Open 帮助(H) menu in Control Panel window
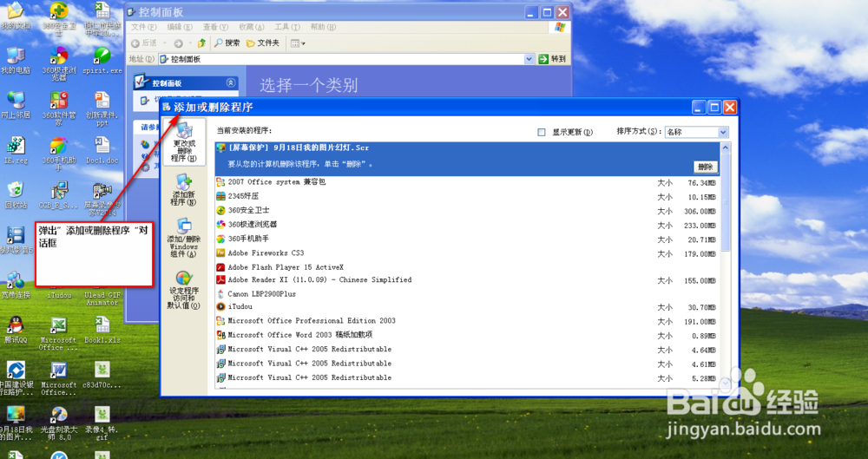Image resolution: width=868 pixels, height=459 pixels. pyautogui.click(x=323, y=27)
